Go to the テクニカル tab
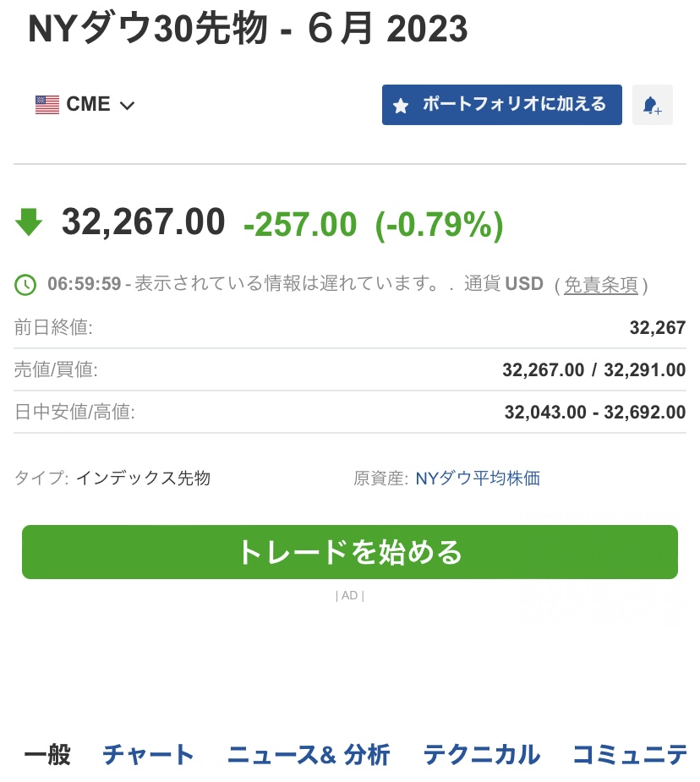Viewport: 700px width, 782px height. click(x=482, y=754)
